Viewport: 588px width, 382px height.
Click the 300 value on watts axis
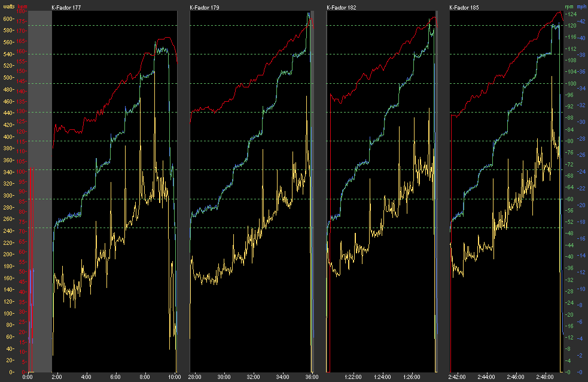[x=8, y=196]
